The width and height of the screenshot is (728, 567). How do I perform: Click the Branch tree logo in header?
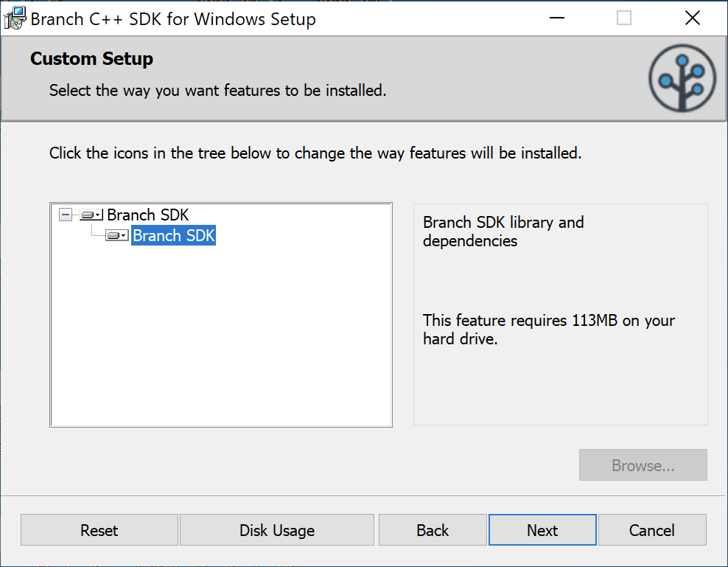(682, 78)
